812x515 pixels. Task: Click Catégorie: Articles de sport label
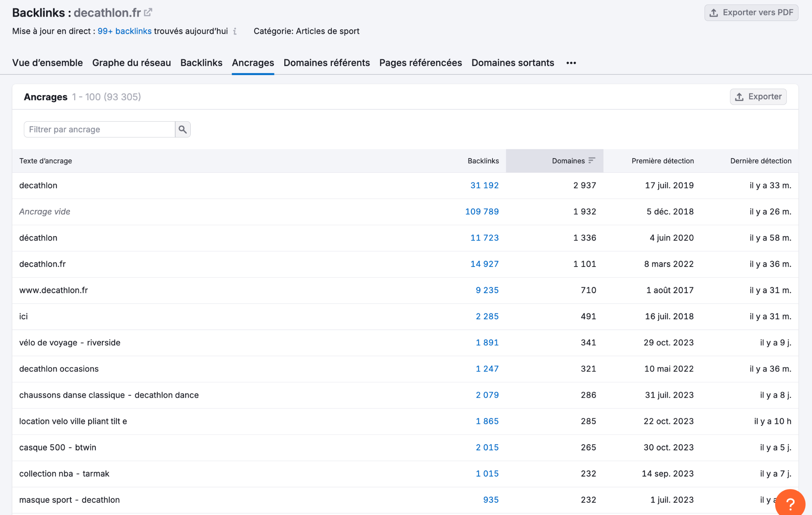click(306, 31)
